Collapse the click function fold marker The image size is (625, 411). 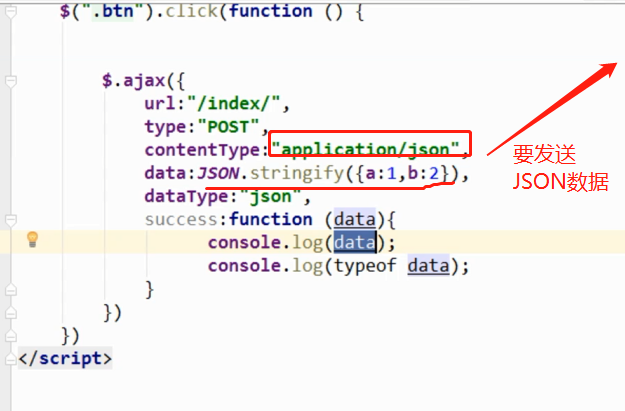click(x=11, y=12)
